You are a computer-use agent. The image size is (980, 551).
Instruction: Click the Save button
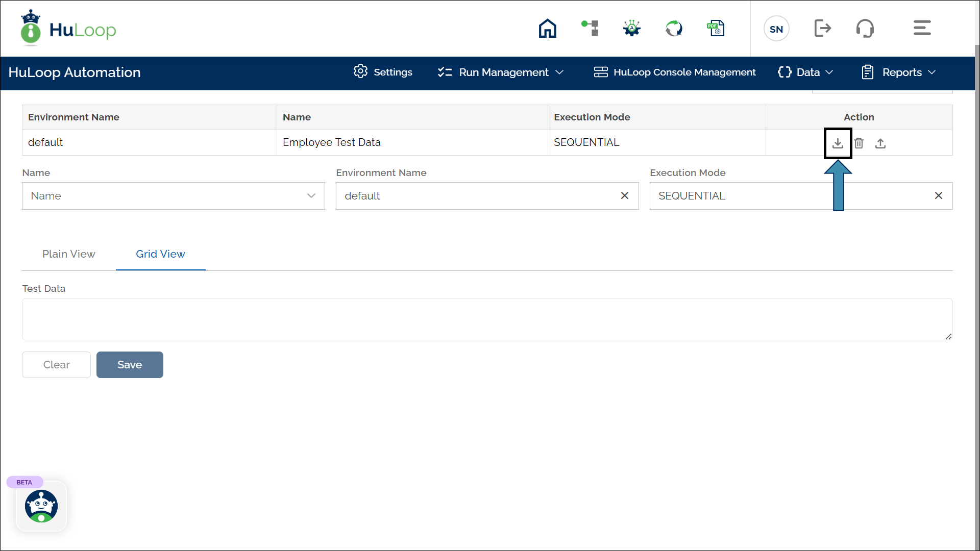tap(130, 365)
